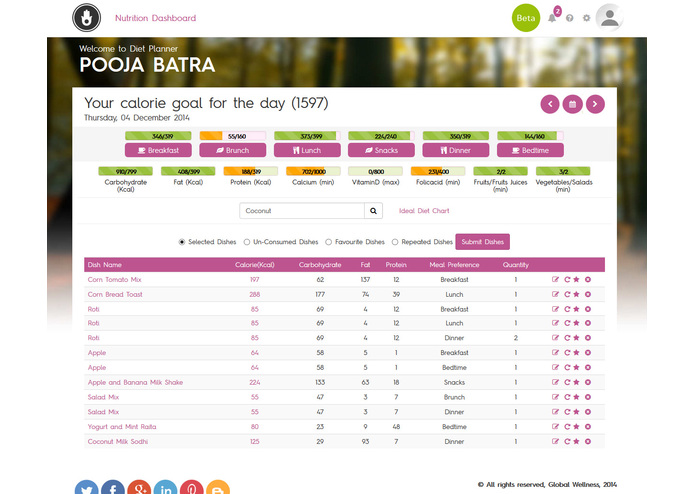Refresh icon in Yogurt and Mint Raita row

click(x=566, y=427)
